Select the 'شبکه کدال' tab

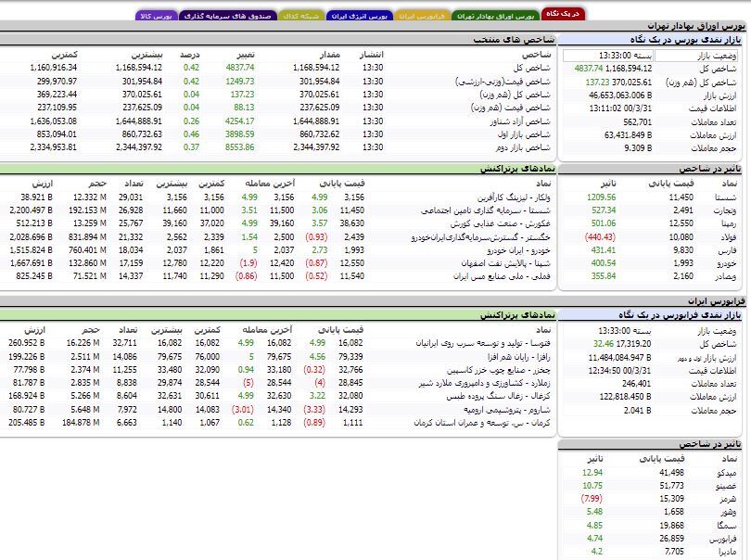click(300, 16)
